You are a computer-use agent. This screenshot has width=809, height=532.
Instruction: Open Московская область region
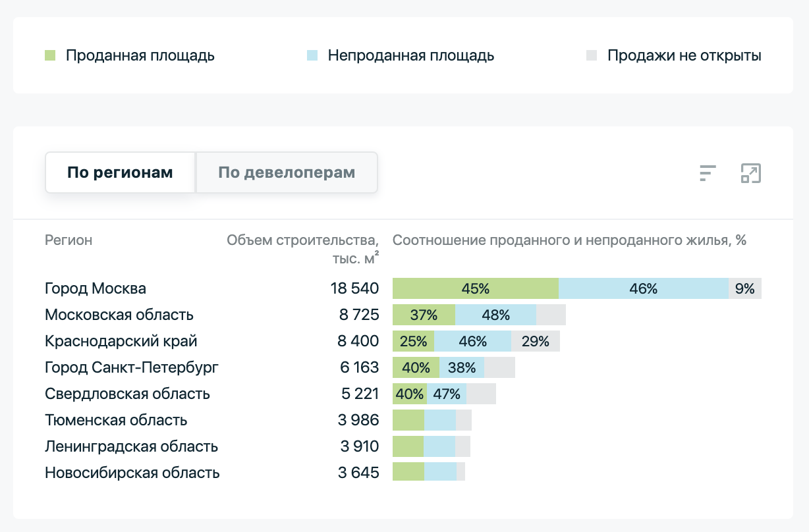tap(119, 315)
